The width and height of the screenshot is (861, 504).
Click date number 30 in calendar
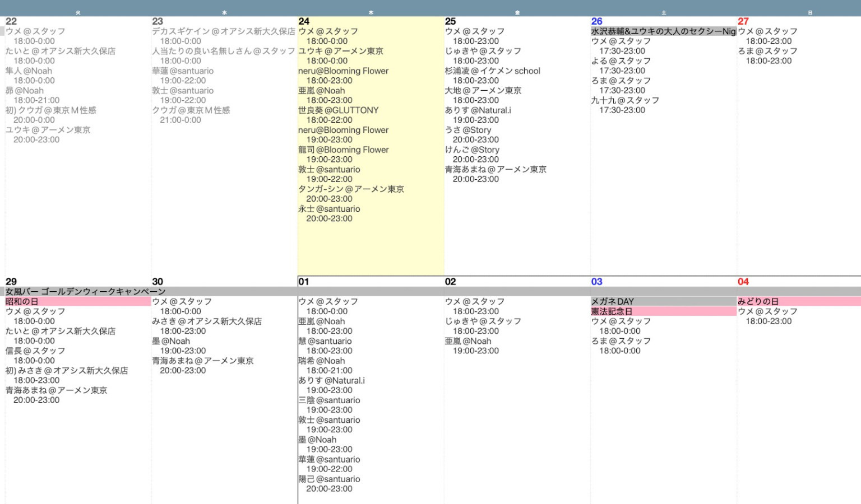[158, 282]
